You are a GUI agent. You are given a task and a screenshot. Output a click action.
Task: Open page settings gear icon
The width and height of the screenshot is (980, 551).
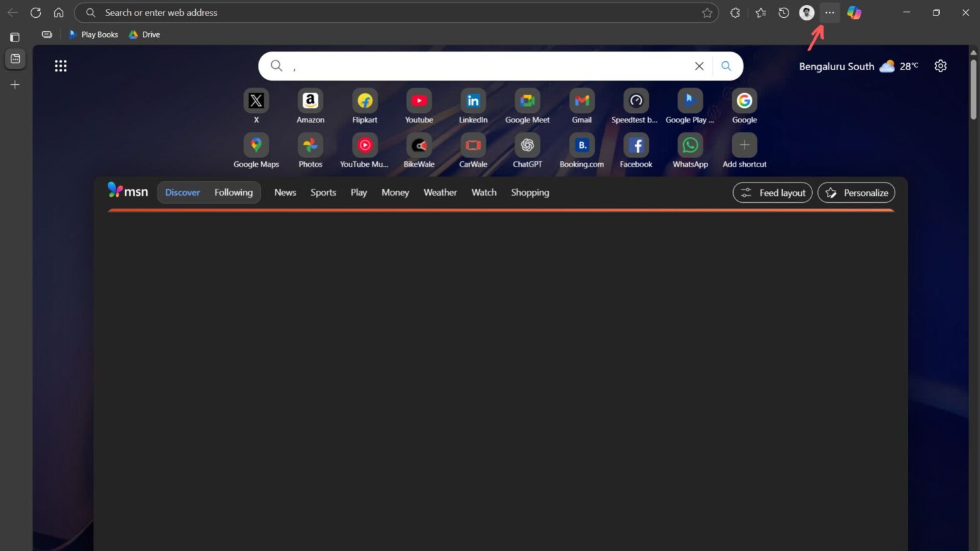(x=940, y=66)
